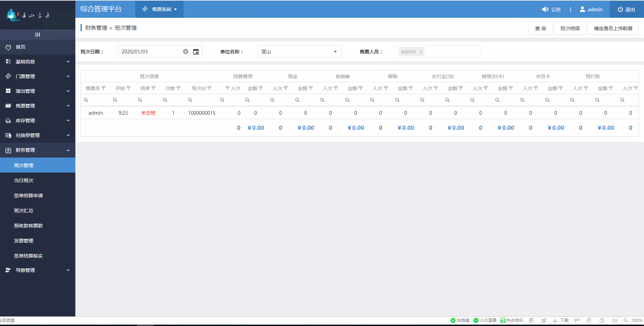Image resolution: width=644 pixels, height=326 pixels.
Task: Select the 首页 home icon in sidebar
Action: (x=8, y=47)
